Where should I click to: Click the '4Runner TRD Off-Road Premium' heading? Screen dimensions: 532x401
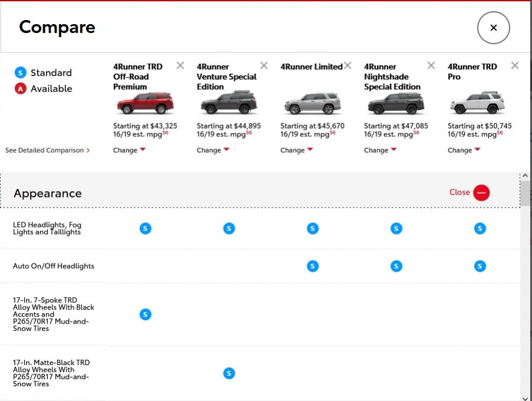click(x=138, y=77)
